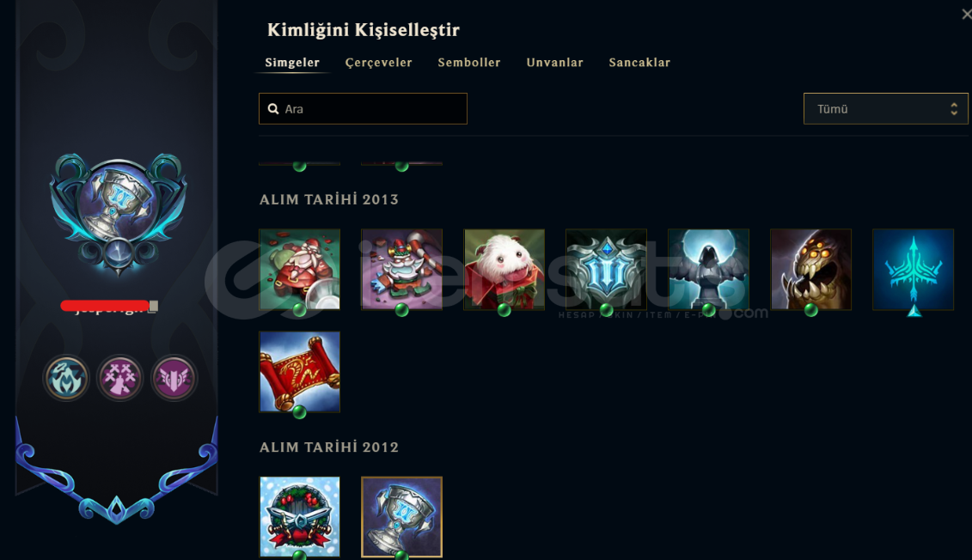Pick the glowing cyan trident emblem icon

point(913,270)
